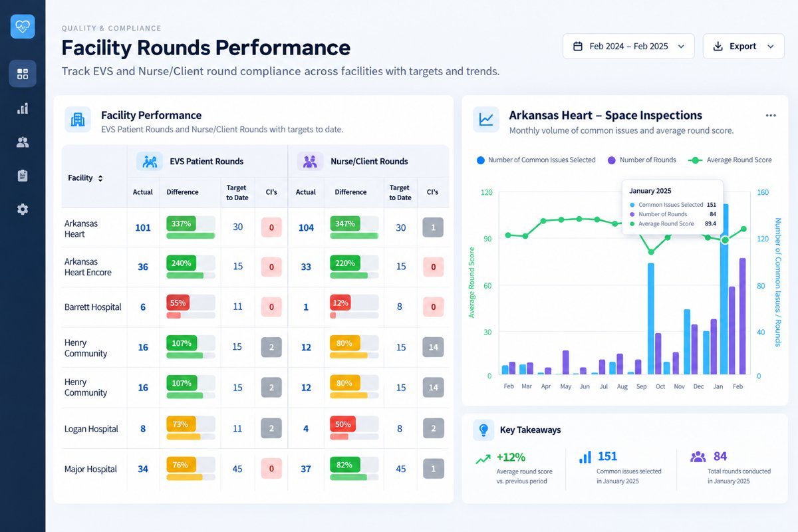
Task: Click Barrett Hospital EVS target value 11
Action: [x=237, y=307]
